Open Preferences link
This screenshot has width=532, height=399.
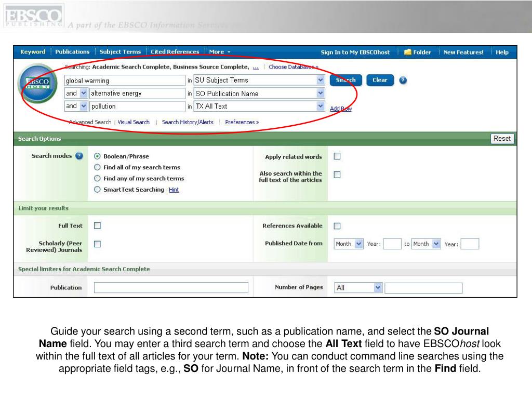[x=242, y=122]
